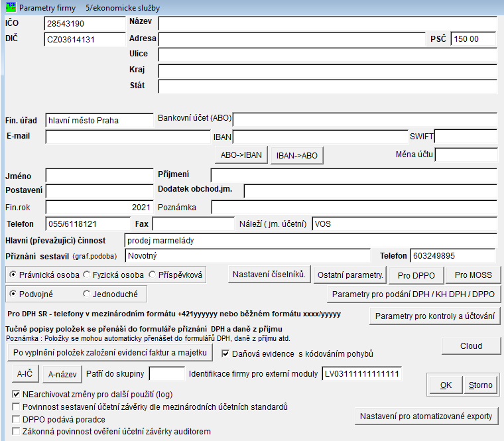Edit Identifikace firmy field LV03111111111111
Screen dimensions: 504x441
tap(362, 374)
